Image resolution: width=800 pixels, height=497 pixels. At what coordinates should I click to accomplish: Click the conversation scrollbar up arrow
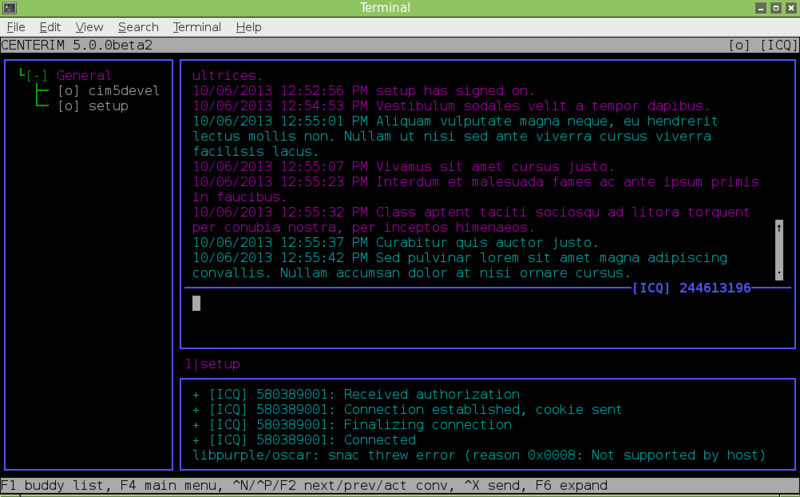(x=779, y=228)
